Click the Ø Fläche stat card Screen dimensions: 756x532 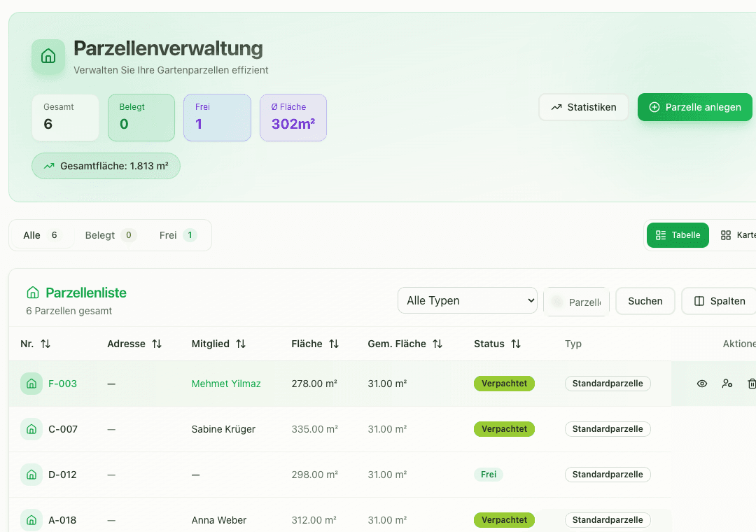(x=293, y=118)
